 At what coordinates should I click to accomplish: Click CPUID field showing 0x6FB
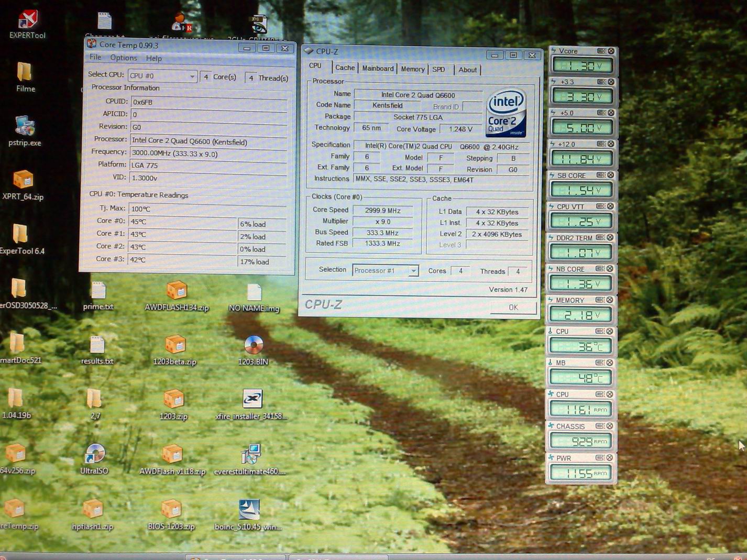209,102
